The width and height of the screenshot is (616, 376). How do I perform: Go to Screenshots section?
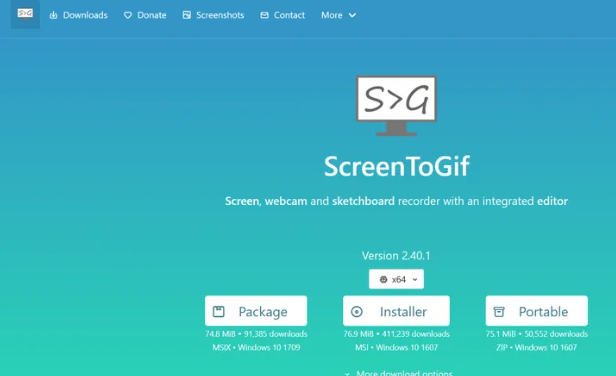tap(213, 15)
